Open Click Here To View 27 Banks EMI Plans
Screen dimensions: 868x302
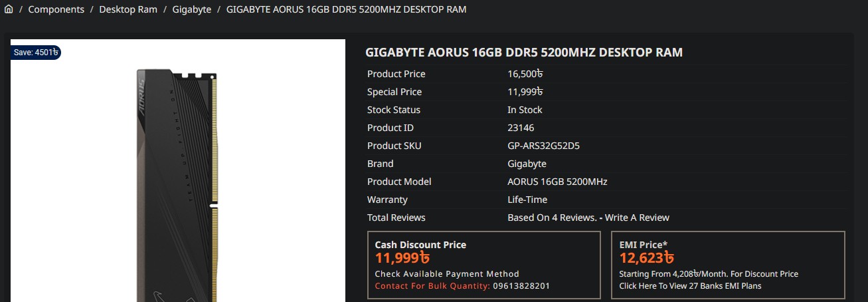tap(690, 286)
